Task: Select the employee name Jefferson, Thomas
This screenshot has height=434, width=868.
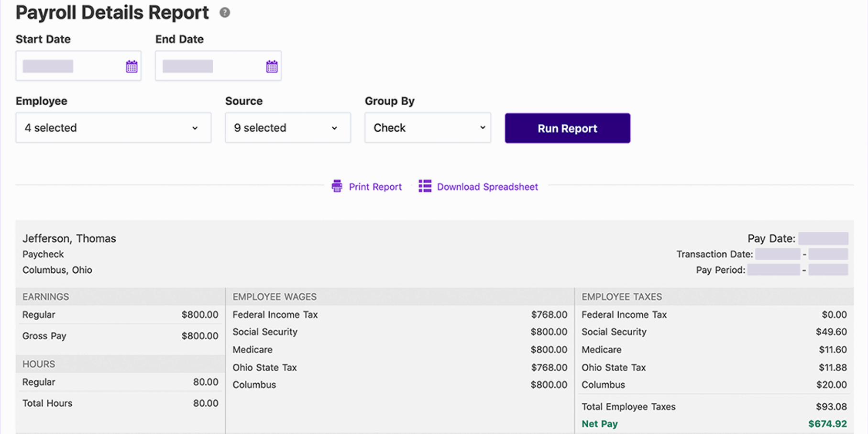Action: coord(69,238)
